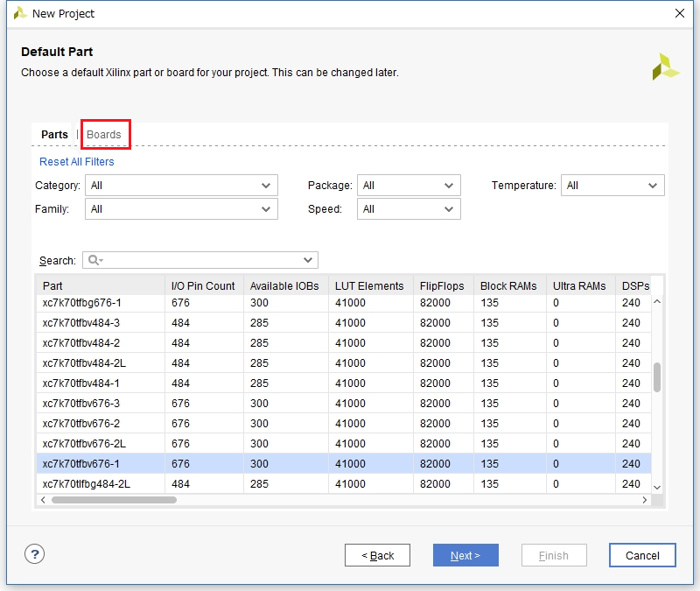Click the Reset All Filters link
The width and height of the screenshot is (700, 591).
click(x=77, y=162)
